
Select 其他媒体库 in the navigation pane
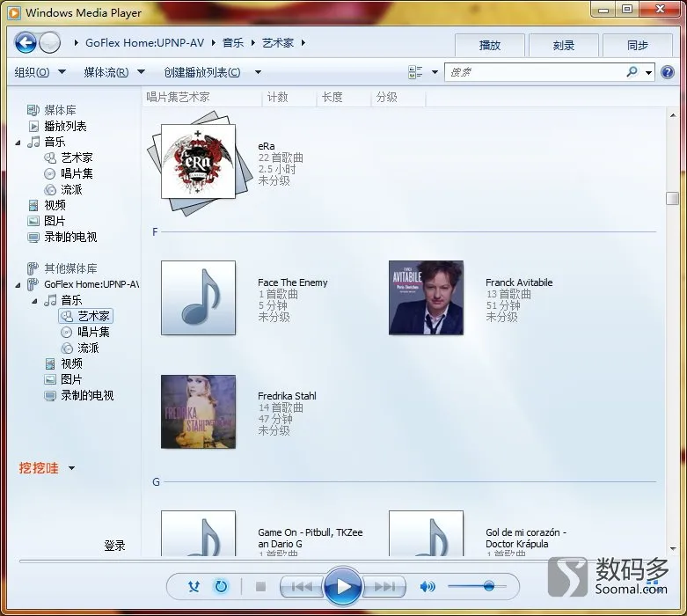pyautogui.click(x=70, y=268)
